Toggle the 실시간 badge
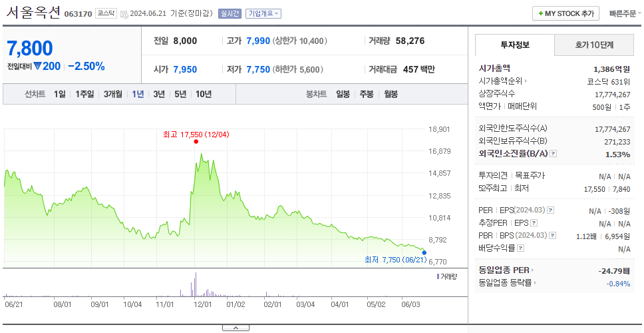This screenshot has height=333, width=644. point(230,13)
